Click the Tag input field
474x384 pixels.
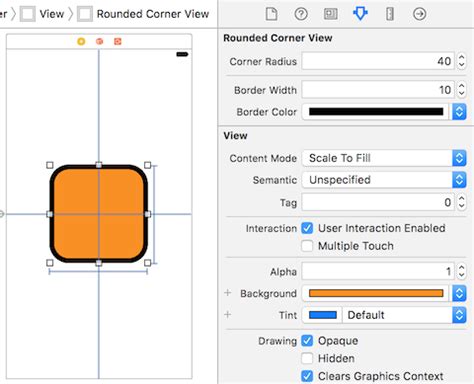378,202
